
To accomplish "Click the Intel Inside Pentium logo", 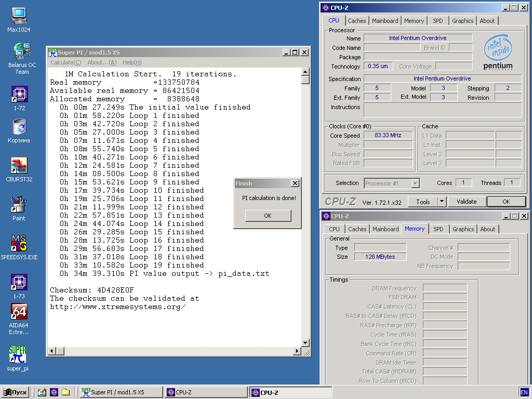I will click(x=498, y=52).
